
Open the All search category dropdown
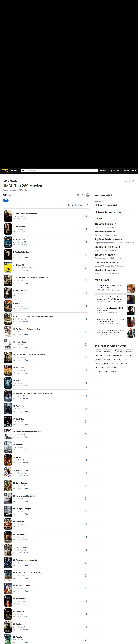click(23, 171)
